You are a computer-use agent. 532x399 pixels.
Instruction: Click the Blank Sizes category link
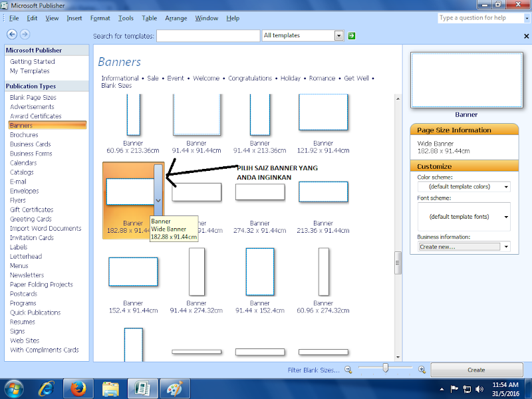pos(116,86)
